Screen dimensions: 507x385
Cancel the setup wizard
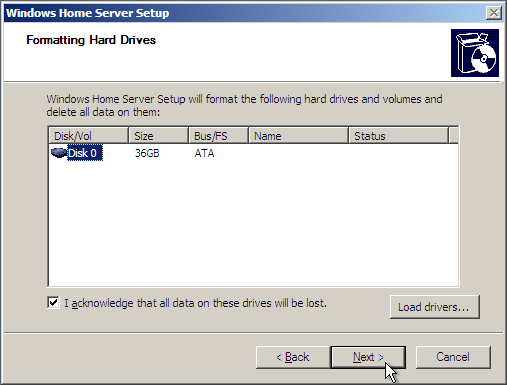[453, 357]
